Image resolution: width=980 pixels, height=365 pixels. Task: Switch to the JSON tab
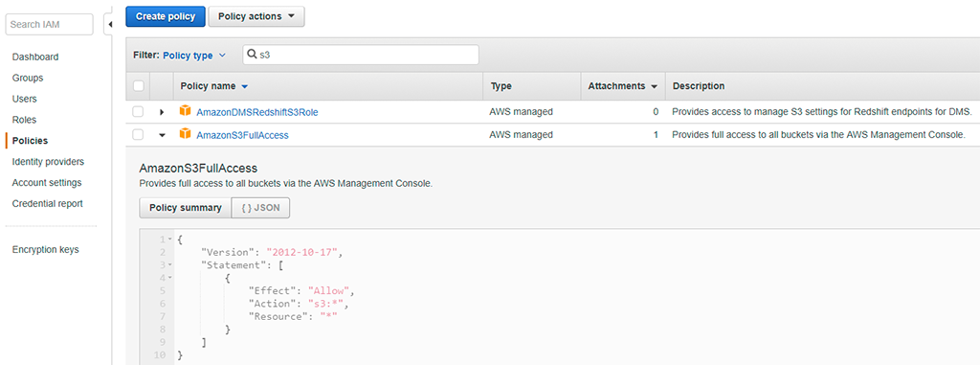260,208
